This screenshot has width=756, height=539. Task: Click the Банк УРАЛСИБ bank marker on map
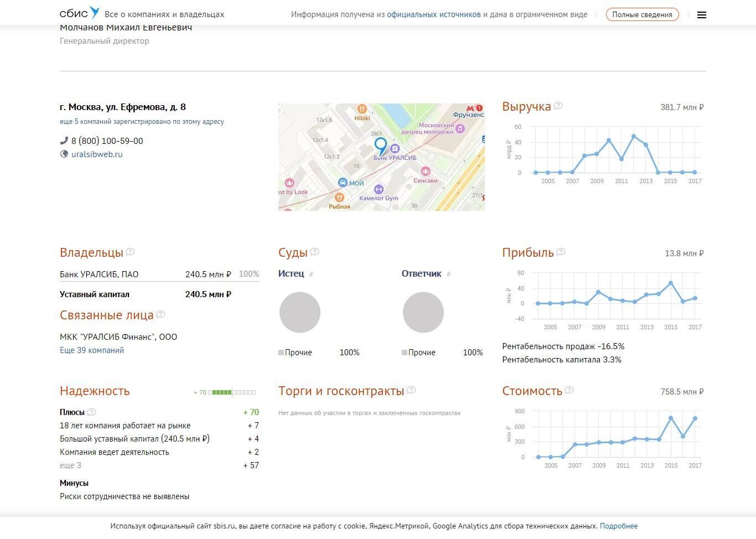[395, 148]
